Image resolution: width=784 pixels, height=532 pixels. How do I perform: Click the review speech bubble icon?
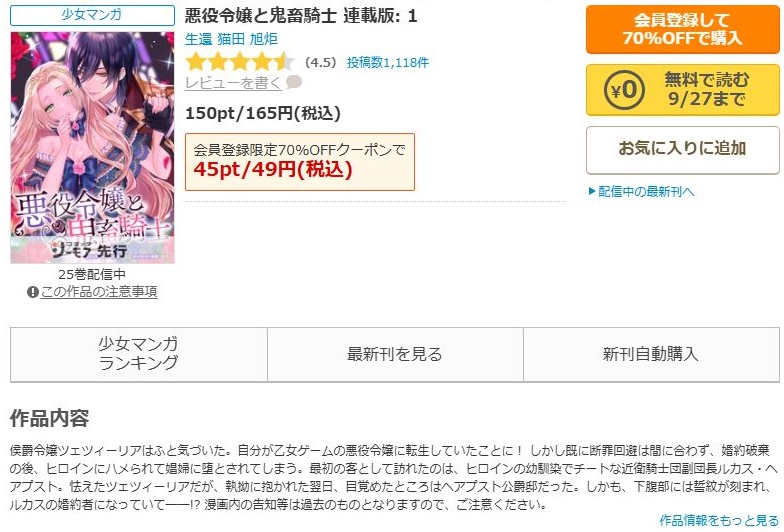point(294,82)
